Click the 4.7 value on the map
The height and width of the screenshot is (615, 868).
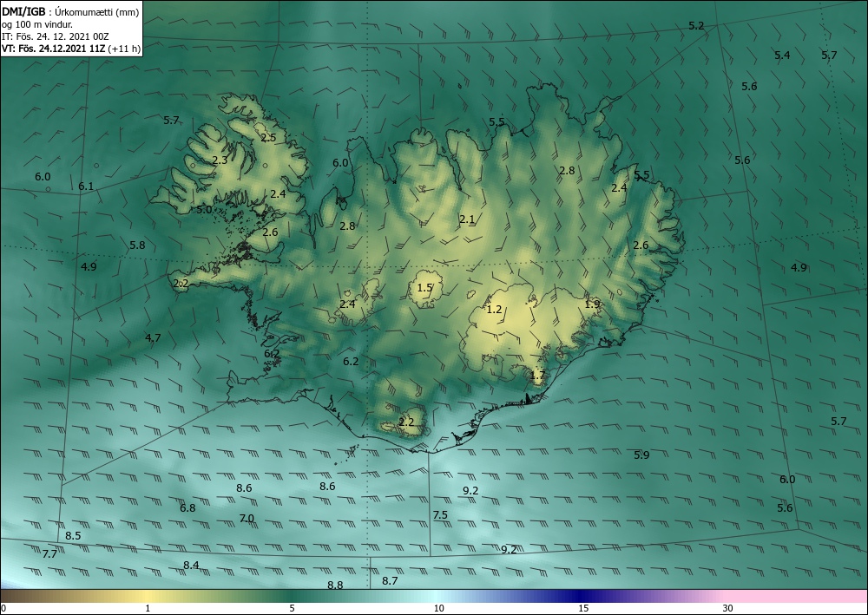(x=153, y=337)
